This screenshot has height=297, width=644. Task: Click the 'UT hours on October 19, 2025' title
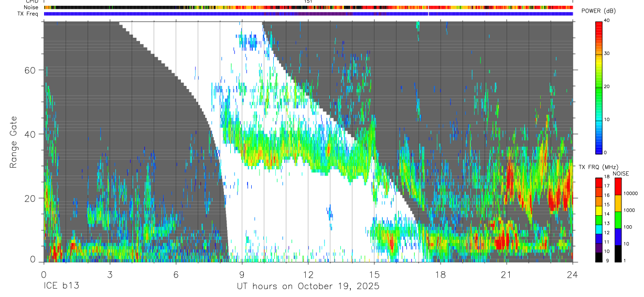tap(308, 287)
